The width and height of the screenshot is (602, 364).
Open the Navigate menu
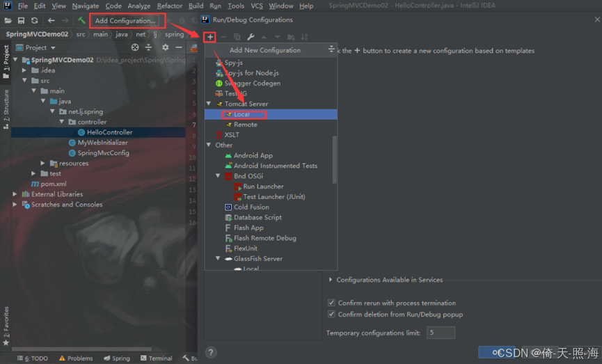click(x=85, y=6)
